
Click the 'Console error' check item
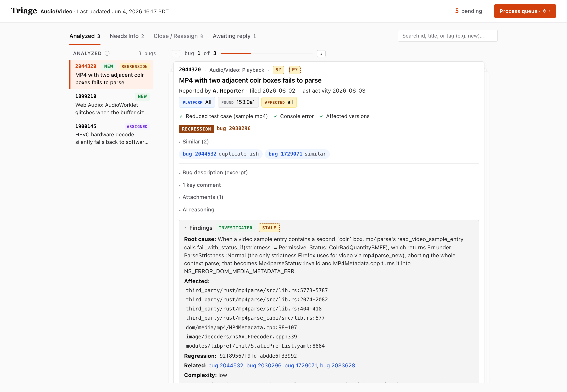[x=294, y=116]
